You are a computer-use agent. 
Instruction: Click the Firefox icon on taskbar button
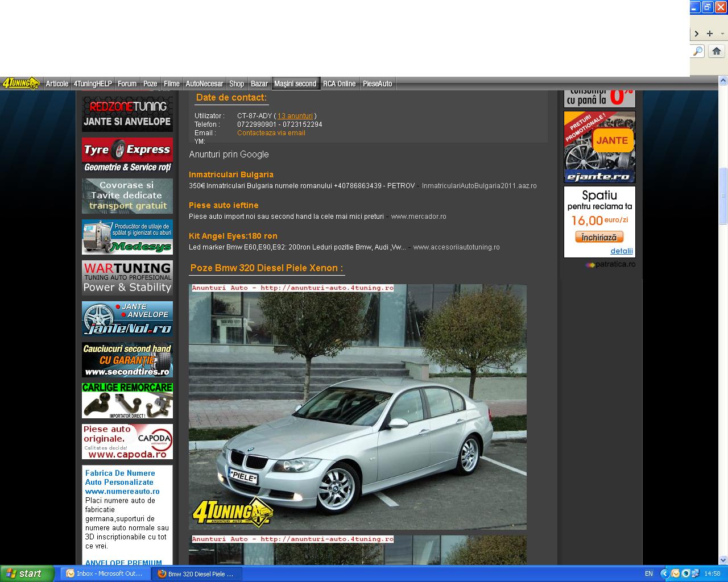click(162, 574)
